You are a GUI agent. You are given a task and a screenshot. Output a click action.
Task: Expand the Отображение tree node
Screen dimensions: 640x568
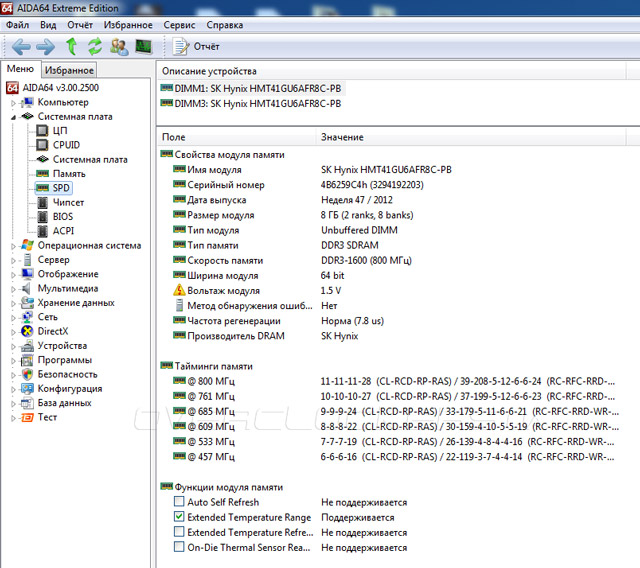[x=13, y=275]
